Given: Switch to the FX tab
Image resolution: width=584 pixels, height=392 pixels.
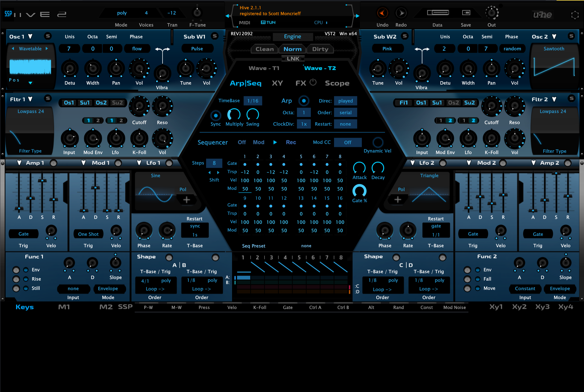Looking at the screenshot, I should [301, 83].
